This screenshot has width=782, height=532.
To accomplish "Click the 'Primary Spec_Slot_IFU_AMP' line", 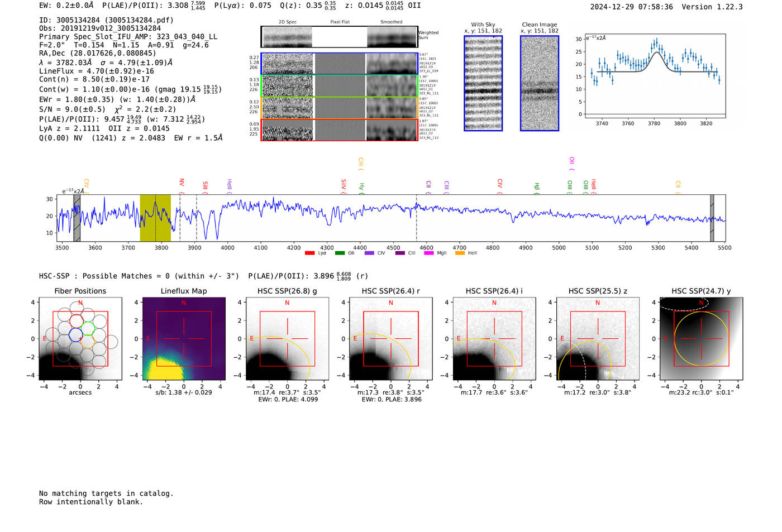I will click(x=128, y=37).
